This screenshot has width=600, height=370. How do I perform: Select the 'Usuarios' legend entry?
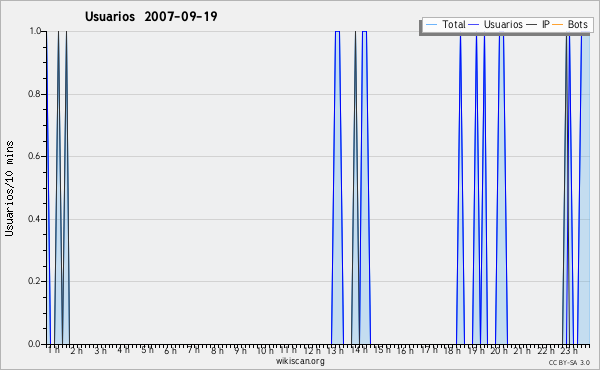click(x=503, y=24)
